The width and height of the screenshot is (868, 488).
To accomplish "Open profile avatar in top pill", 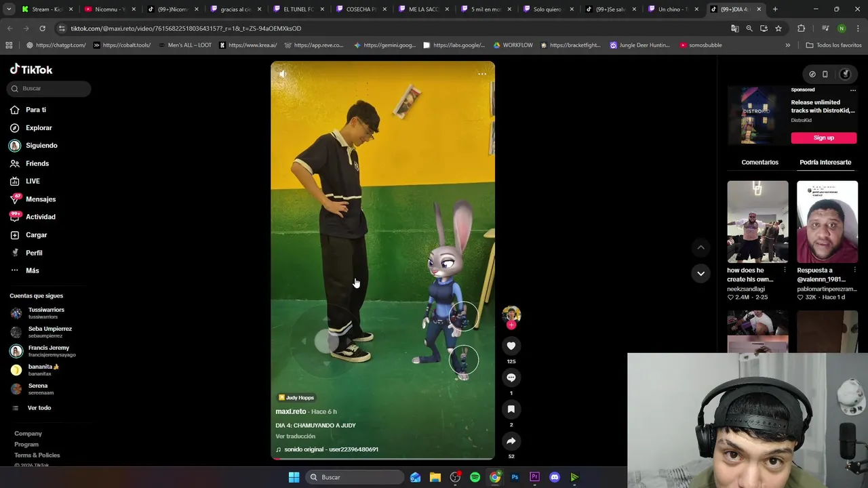I will coord(845,75).
